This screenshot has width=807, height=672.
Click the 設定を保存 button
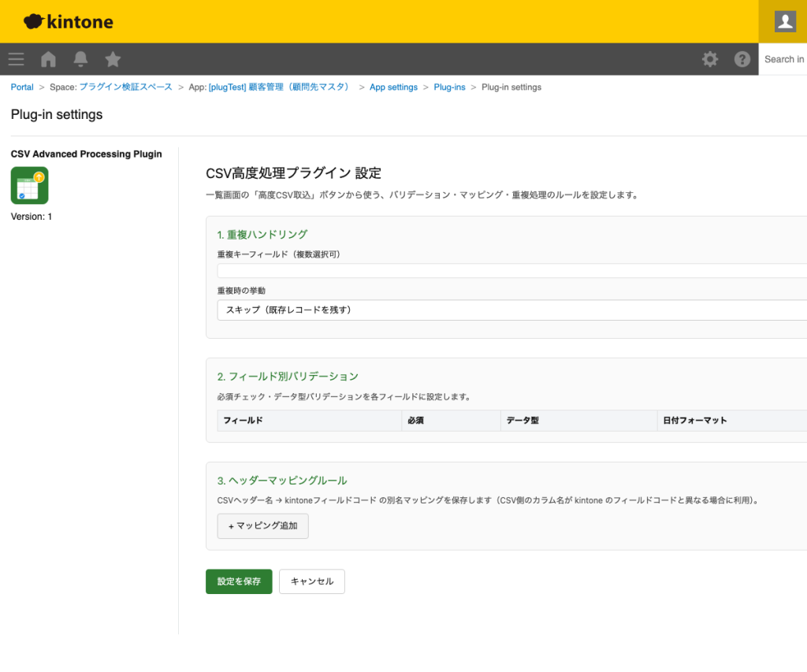[238, 581]
